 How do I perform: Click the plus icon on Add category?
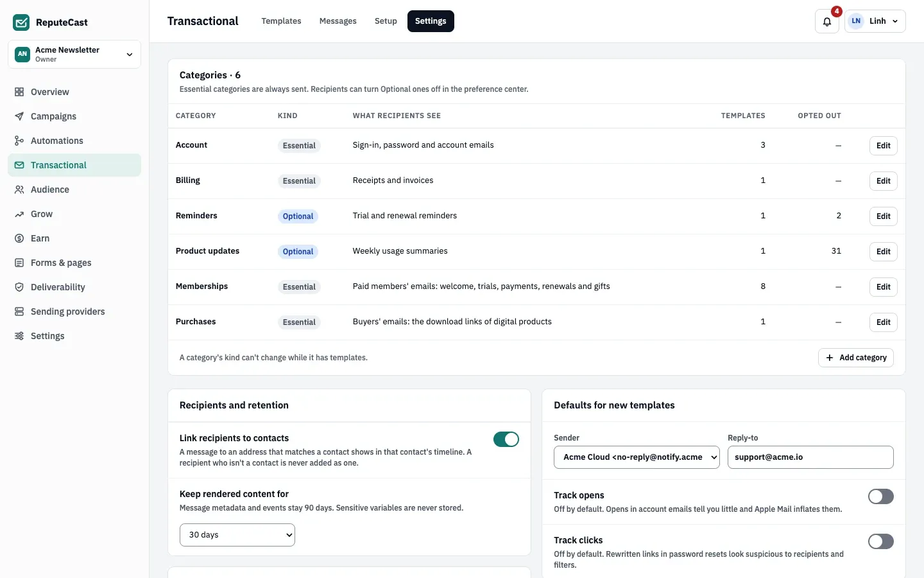click(x=830, y=358)
